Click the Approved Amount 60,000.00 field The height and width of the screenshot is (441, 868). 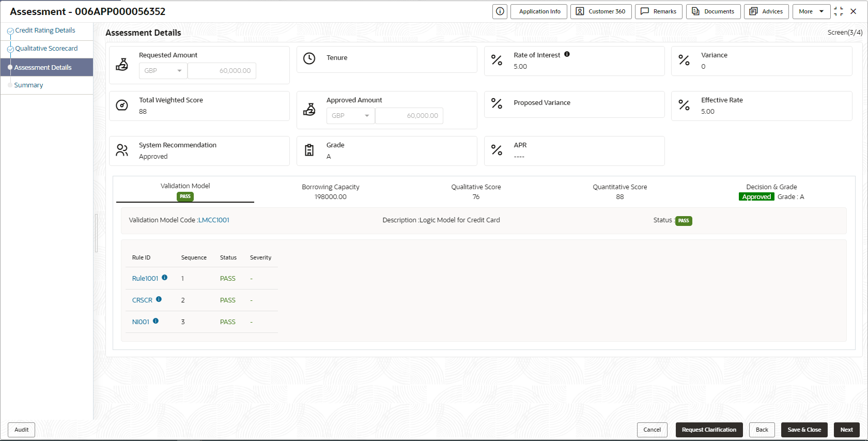pyautogui.click(x=409, y=116)
